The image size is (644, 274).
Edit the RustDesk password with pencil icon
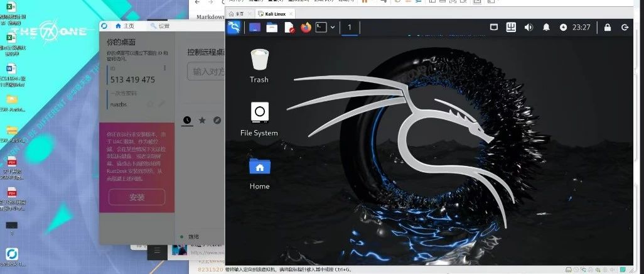point(162,104)
